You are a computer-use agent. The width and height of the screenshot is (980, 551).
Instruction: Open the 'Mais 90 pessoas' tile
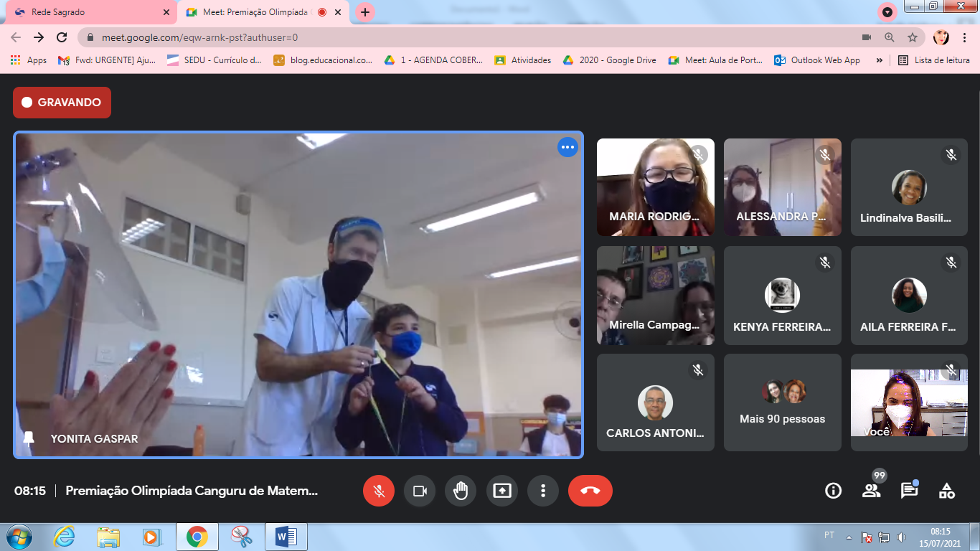pos(783,402)
